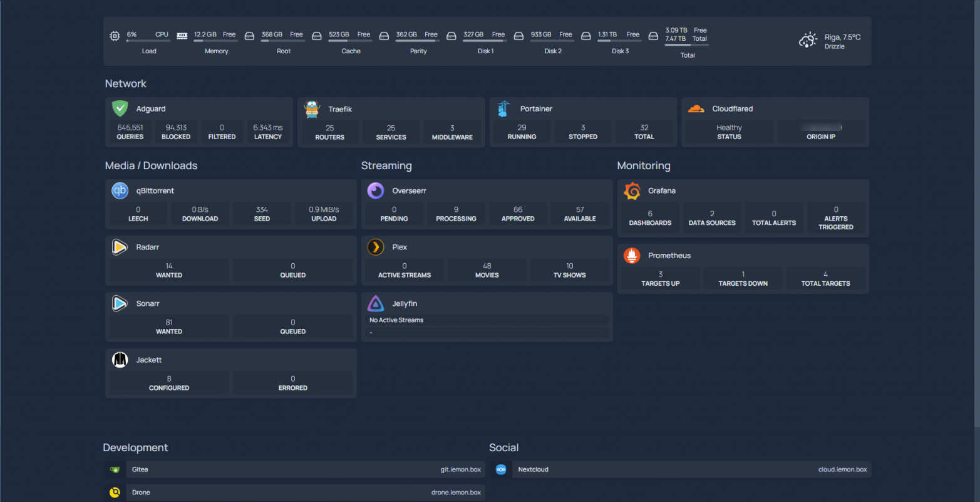Click the CPU Load usage bar
This screenshot has height=502, width=980.
click(148, 41)
